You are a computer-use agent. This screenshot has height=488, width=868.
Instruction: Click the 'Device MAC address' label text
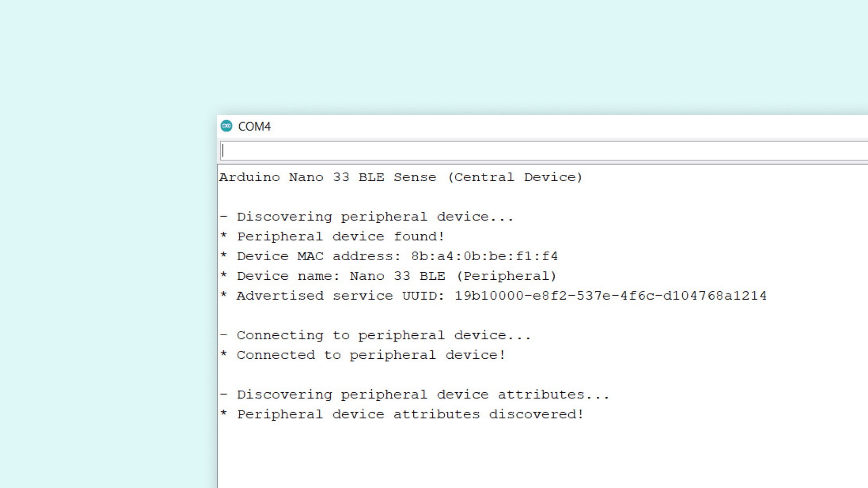(x=319, y=257)
